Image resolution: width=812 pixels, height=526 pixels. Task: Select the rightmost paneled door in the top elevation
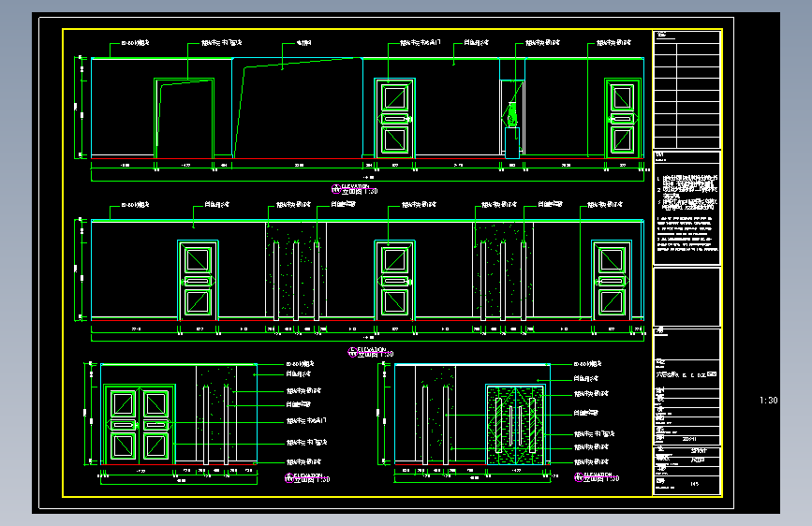[x=623, y=118]
